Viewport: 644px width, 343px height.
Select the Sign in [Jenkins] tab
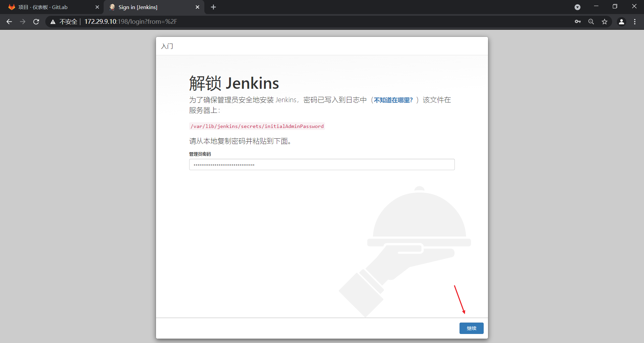(154, 7)
